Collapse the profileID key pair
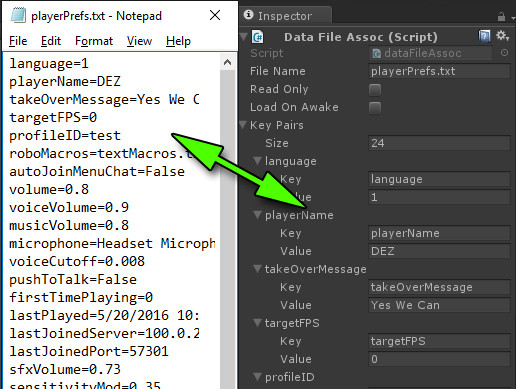The width and height of the screenshot is (516, 389). point(257,376)
